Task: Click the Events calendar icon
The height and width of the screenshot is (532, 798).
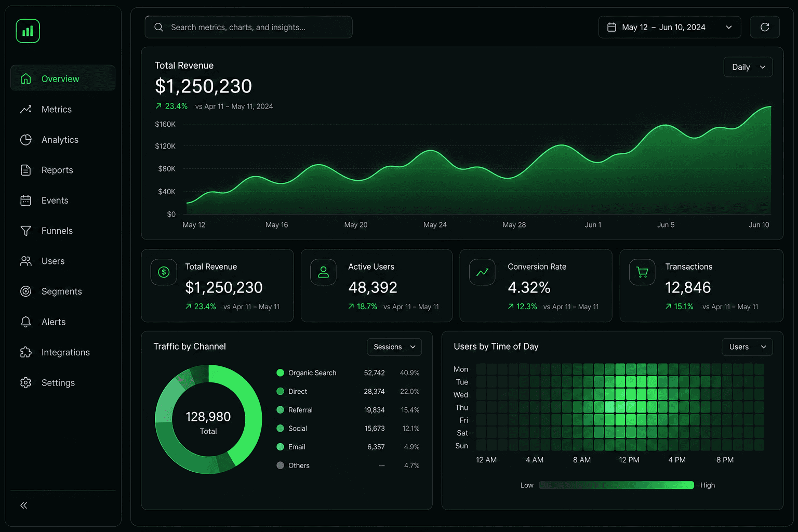Action: coord(25,201)
